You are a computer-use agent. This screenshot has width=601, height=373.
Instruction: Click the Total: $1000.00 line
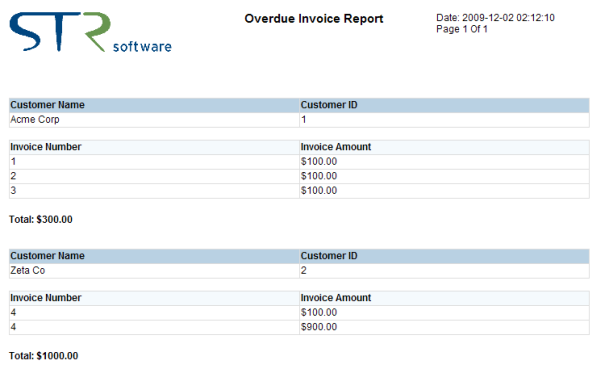[x=43, y=356]
